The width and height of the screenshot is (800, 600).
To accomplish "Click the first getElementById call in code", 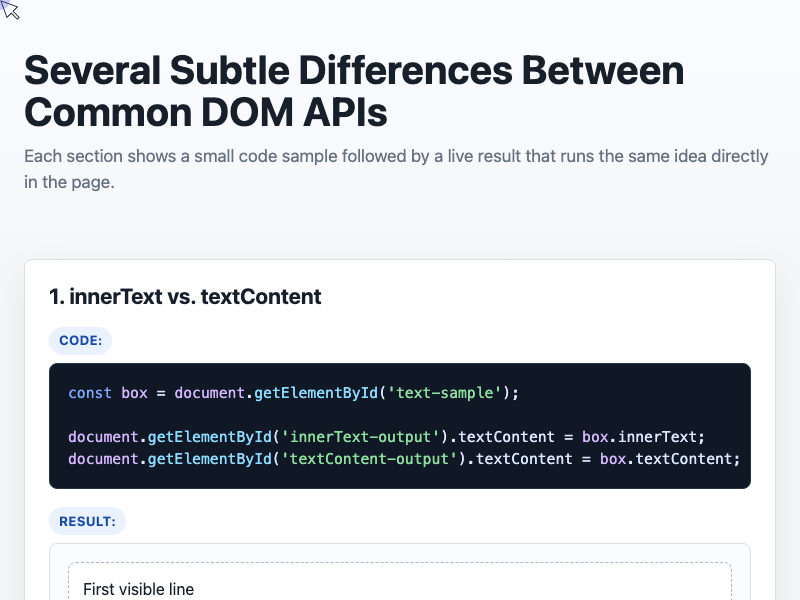I will [x=316, y=393].
